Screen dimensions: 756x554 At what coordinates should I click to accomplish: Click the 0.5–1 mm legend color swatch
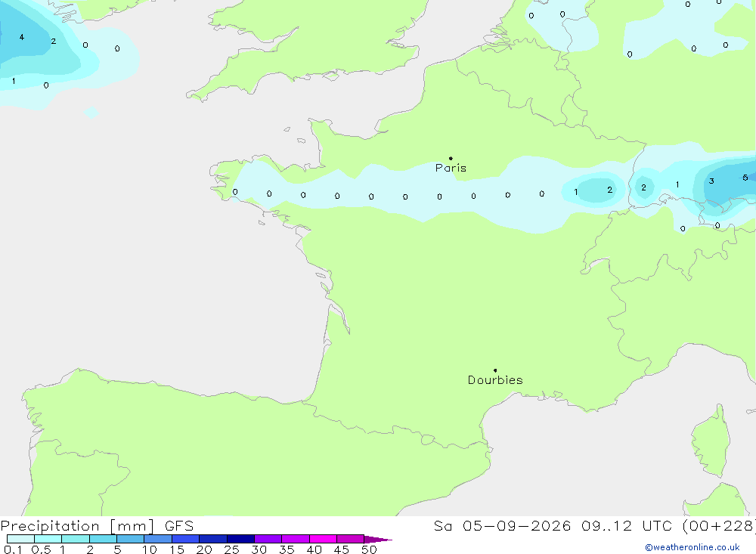[48, 539]
